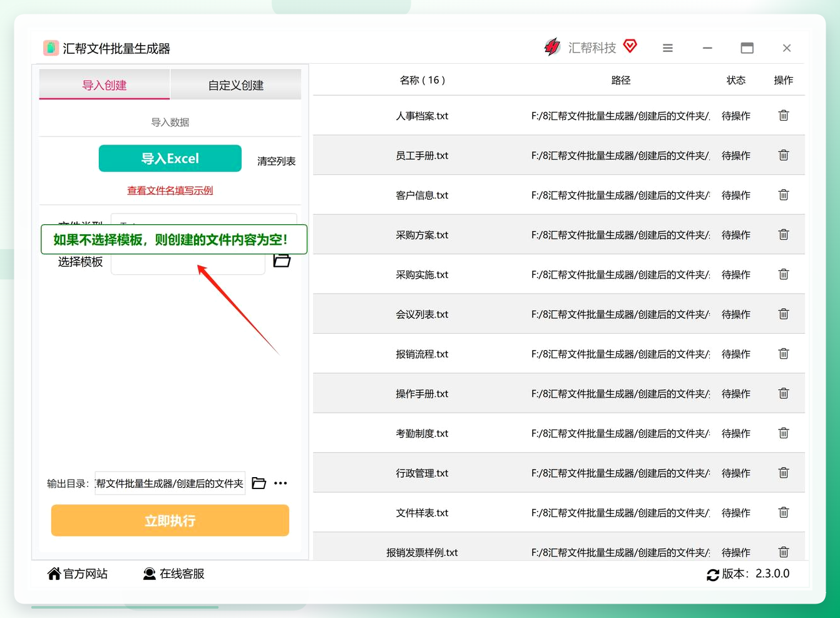Open output directory more options dots
Image resolution: width=840 pixels, height=618 pixels.
point(280,483)
